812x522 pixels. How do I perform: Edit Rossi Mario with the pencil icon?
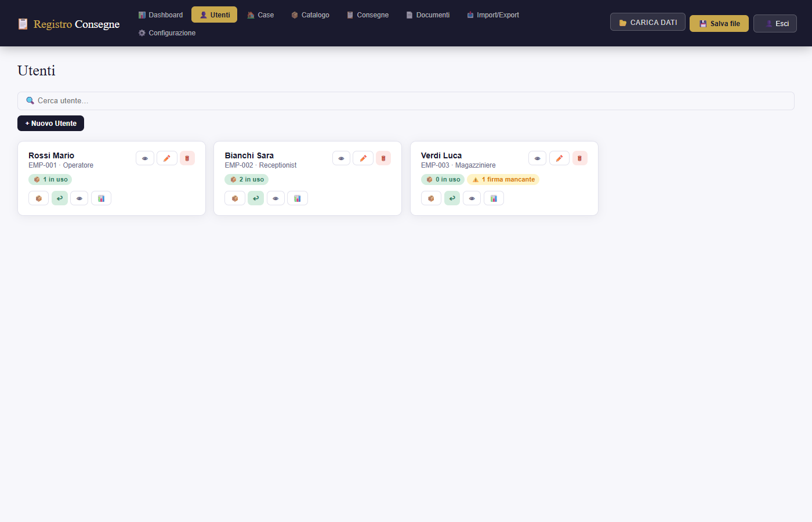pos(167,158)
